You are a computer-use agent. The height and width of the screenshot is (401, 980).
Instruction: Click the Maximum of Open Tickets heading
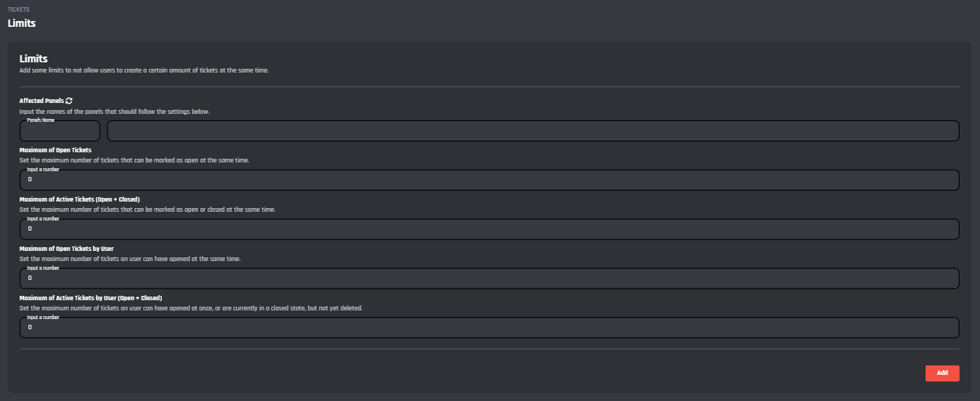click(x=55, y=150)
